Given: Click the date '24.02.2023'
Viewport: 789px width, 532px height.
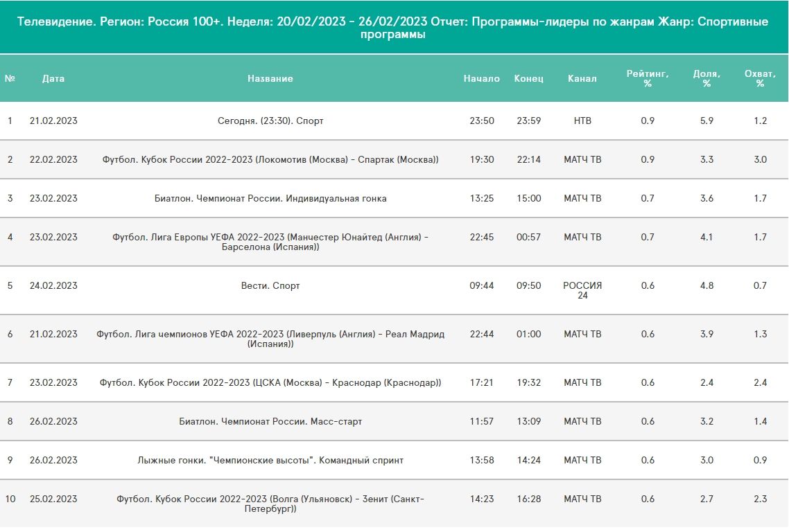Looking at the screenshot, I should pos(53,285).
